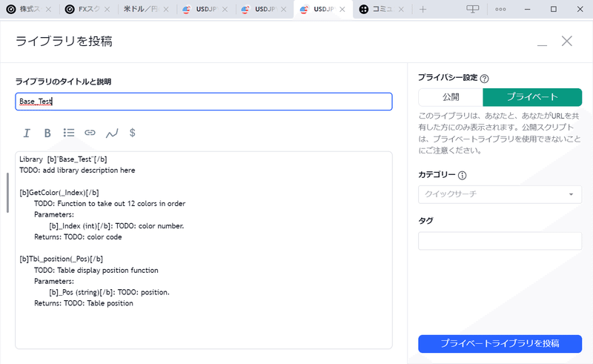Select the 公開 privacy option
The height and width of the screenshot is (364, 593).
click(x=451, y=97)
